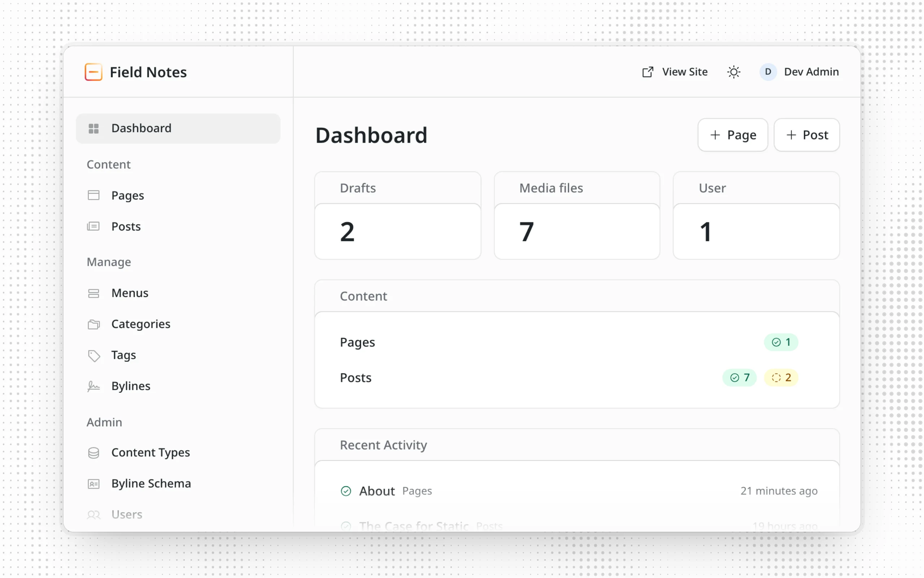The image size is (924, 578).
Task: Click the external link icon beside View Site
Action: point(648,72)
